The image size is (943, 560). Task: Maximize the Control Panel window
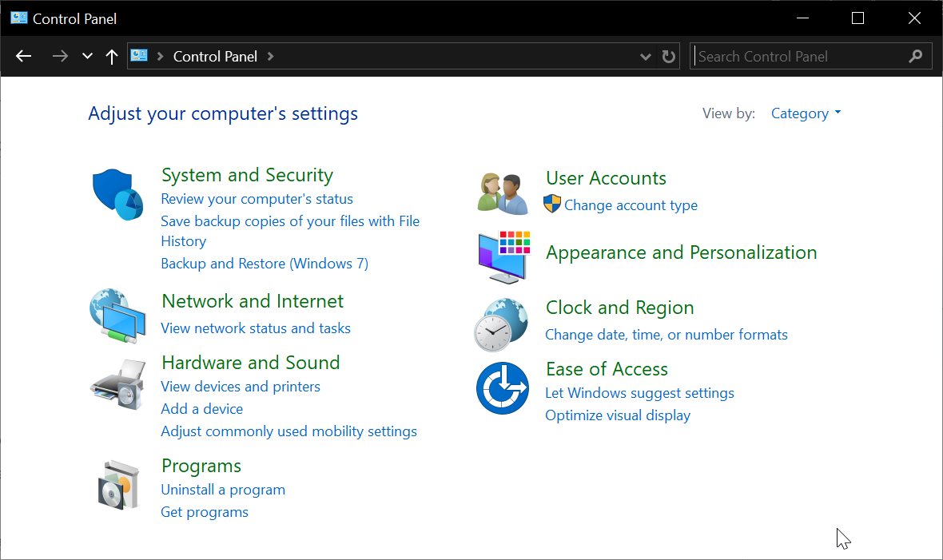(x=858, y=18)
